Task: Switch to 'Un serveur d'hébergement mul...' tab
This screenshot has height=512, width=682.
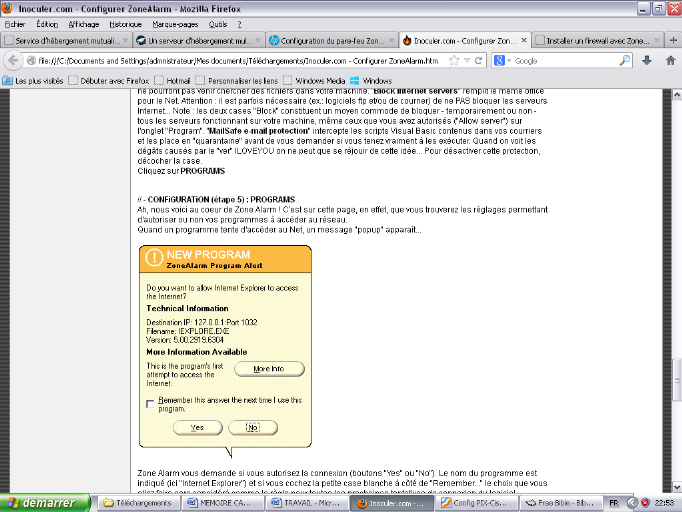Action: pos(199,40)
